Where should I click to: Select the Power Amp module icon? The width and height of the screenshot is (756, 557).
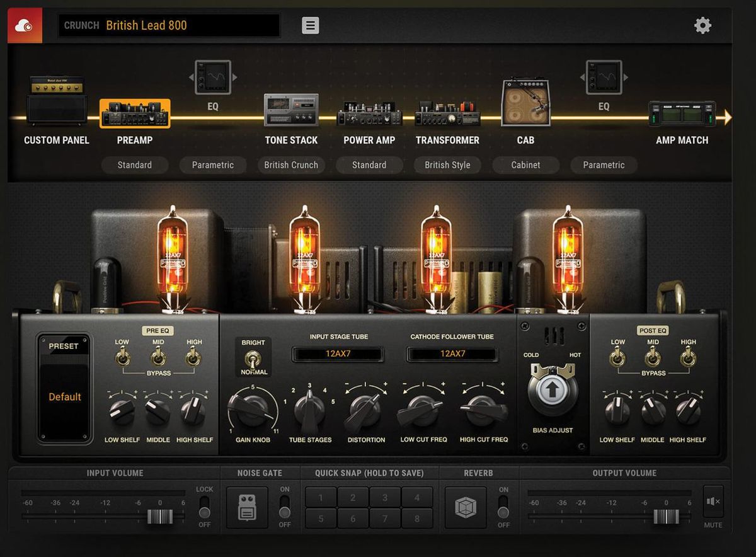369,113
